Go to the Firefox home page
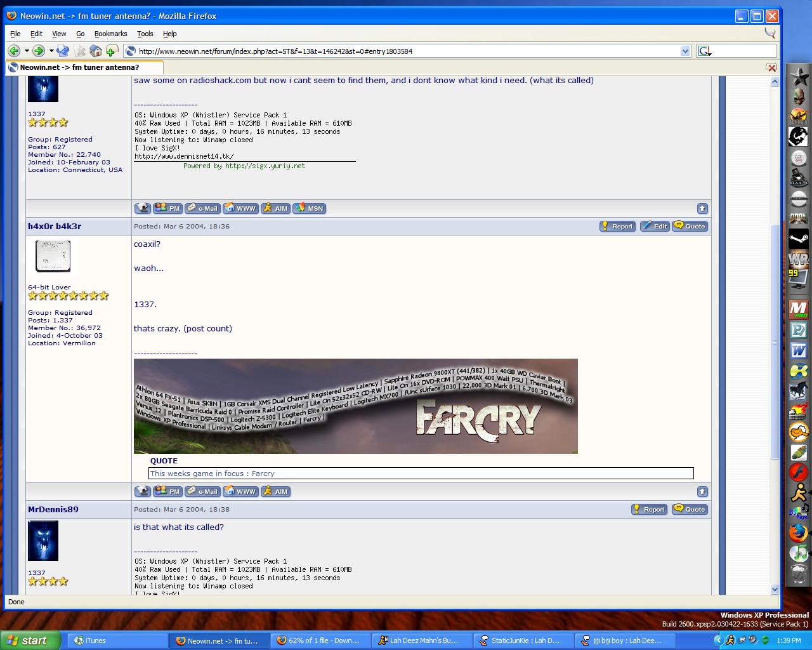 tap(96, 51)
